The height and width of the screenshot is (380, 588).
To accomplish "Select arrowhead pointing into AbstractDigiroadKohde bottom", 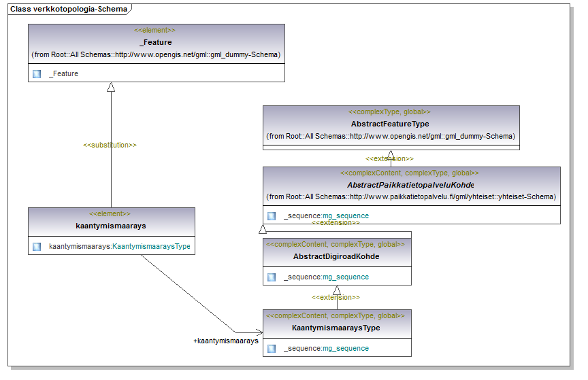I will coord(337,290).
